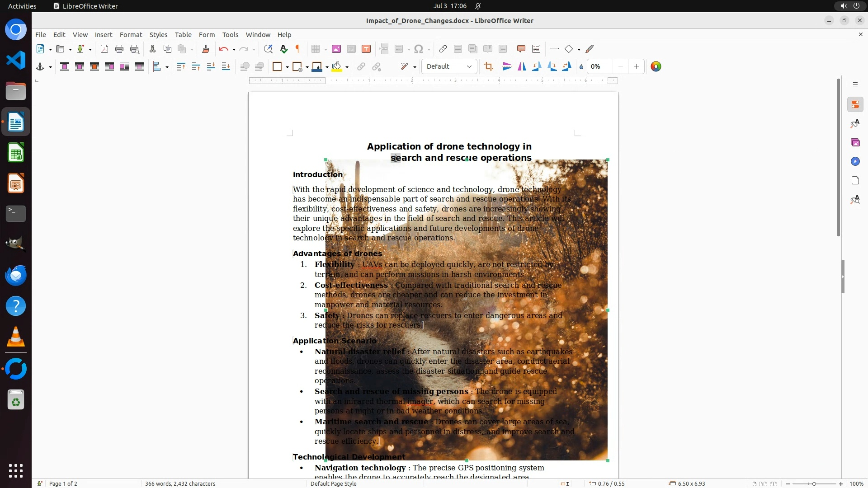Open the sidebar Gallery panel
Screen dimensions: 868x488
[855, 143]
